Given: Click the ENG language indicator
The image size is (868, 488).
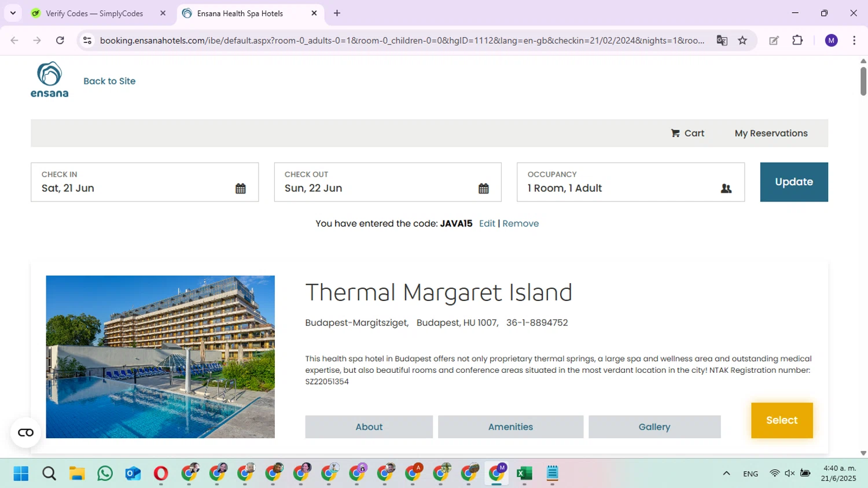Looking at the screenshot, I should (x=751, y=474).
